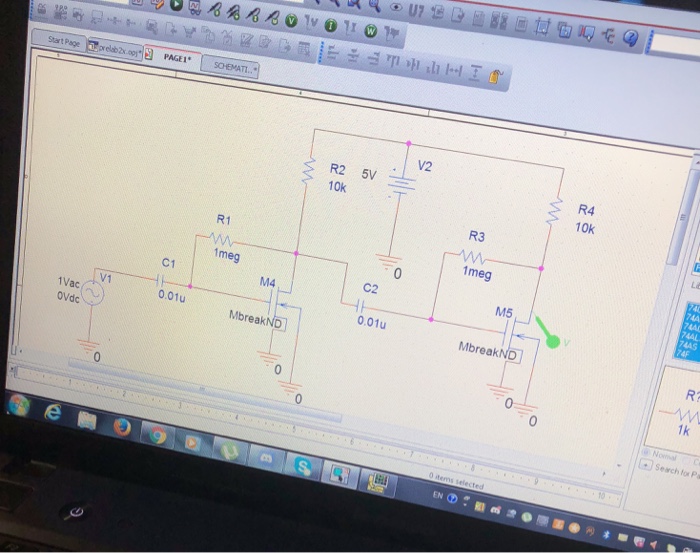The image size is (700, 553).
Task: Click the Align Left icon
Action: (333, 53)
